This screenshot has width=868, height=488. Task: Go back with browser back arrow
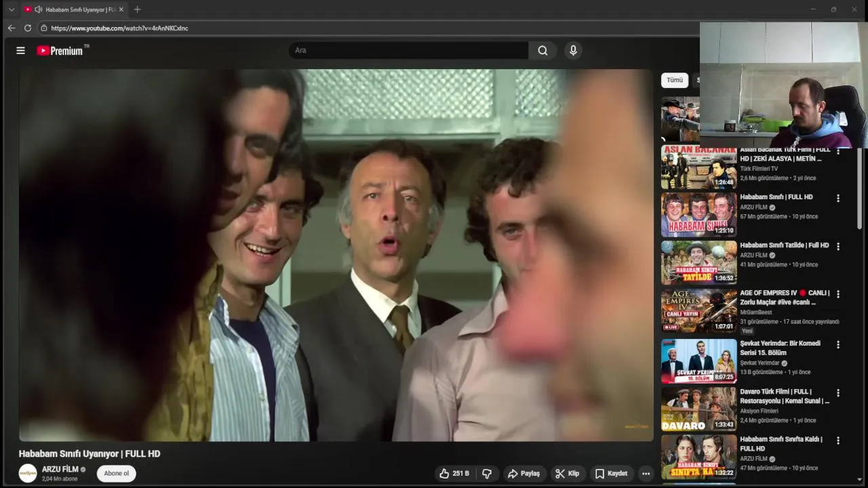[12, 28]
